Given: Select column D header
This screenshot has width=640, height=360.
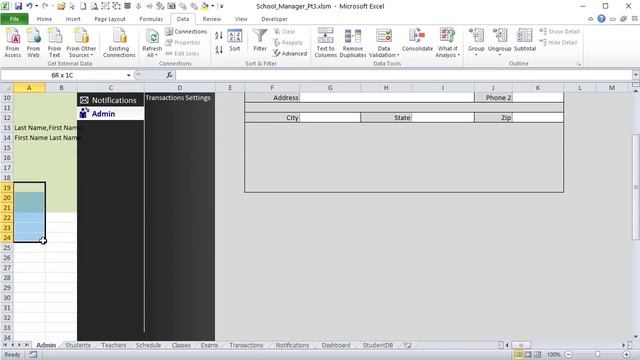Looking at the screenshot, I should pyautogui.click(x=180, y=88).
